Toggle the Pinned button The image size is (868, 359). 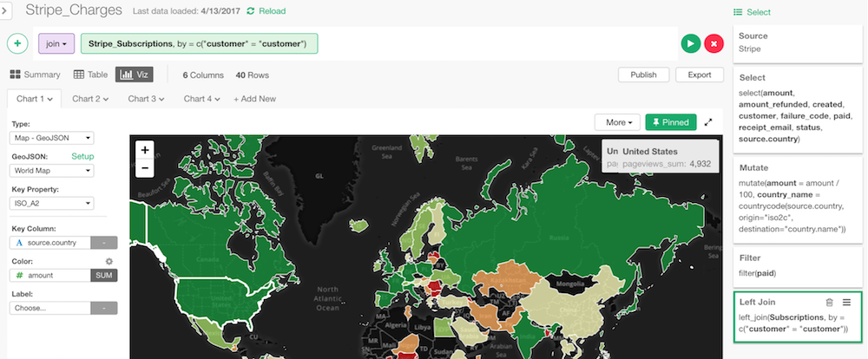click(671, 122)
